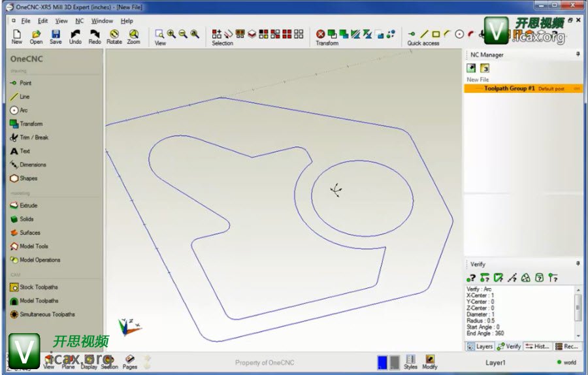Save the file with the Save icon
This screenshot has width=588, height=375.
pos(56,36)
